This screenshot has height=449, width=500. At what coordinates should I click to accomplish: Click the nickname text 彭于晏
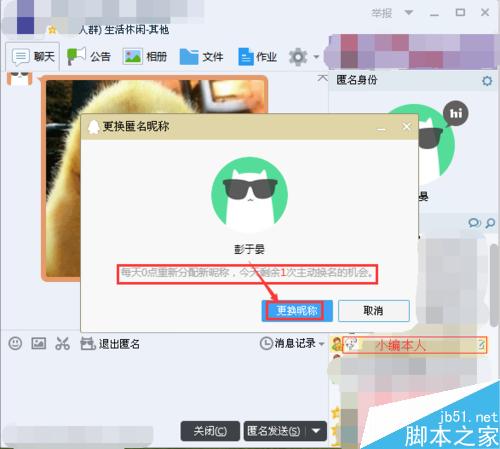[x=249, y=249]
